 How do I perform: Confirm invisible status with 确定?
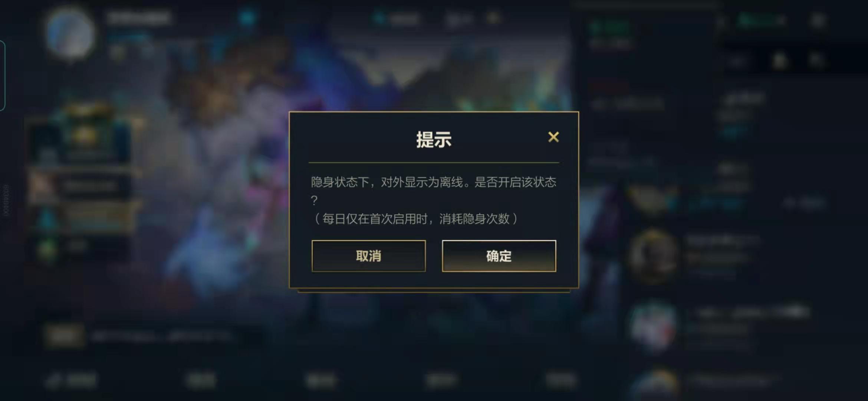tap(499, 256)
